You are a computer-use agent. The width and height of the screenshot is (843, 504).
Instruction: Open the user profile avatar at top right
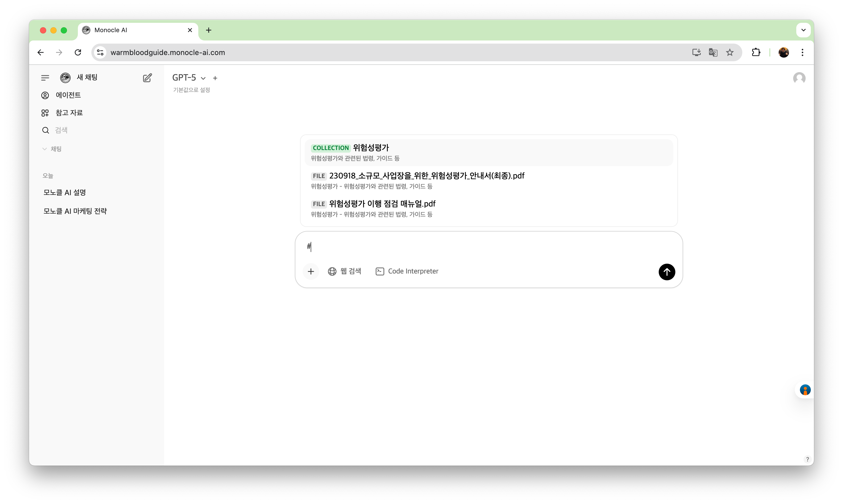click(799, 78)
